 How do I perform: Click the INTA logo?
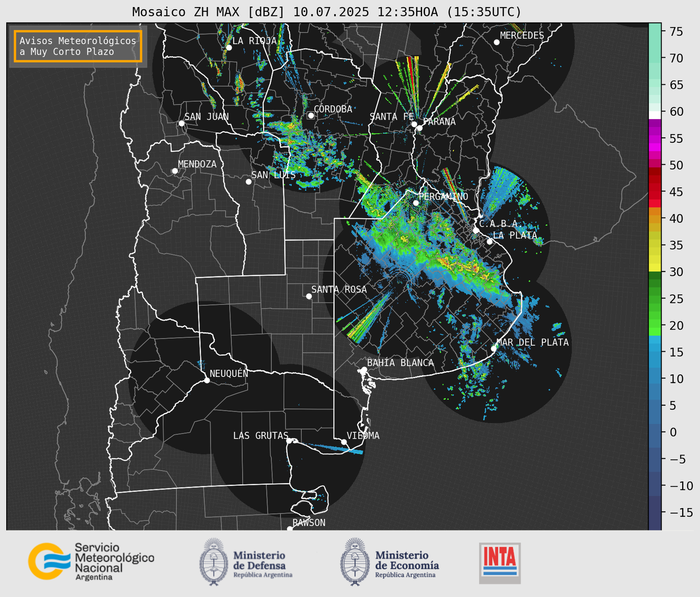(500, 563)
